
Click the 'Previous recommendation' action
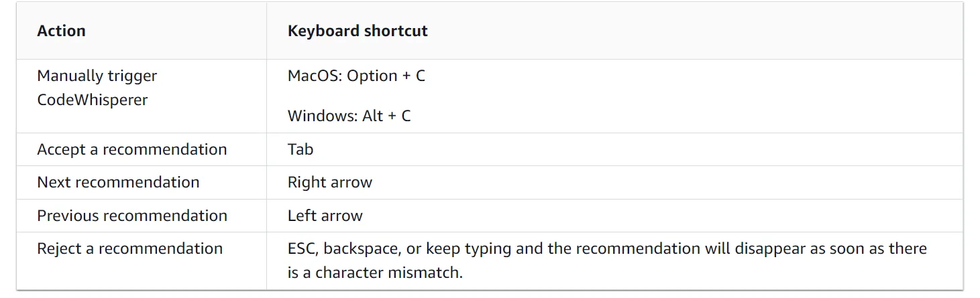[x=132, y=216]
